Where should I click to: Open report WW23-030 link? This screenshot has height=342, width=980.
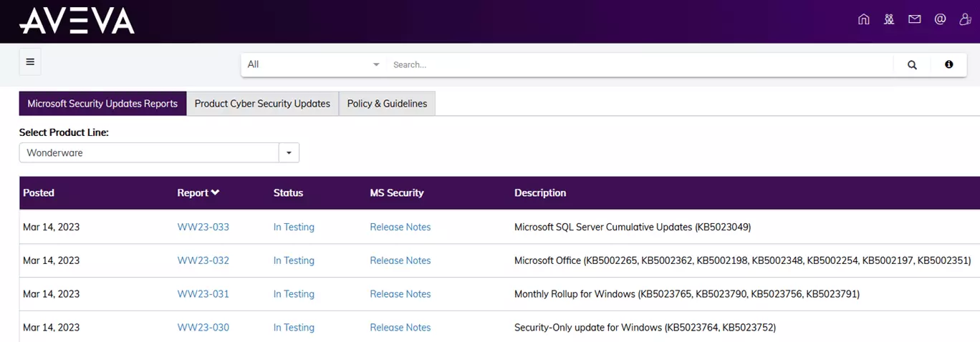pyautogui.click(x=203, y=328)
